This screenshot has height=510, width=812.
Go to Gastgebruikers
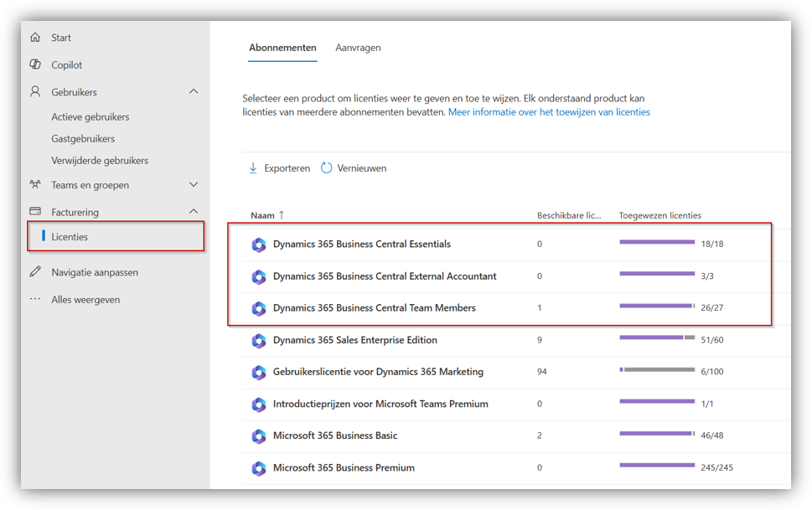pos(83,138)
